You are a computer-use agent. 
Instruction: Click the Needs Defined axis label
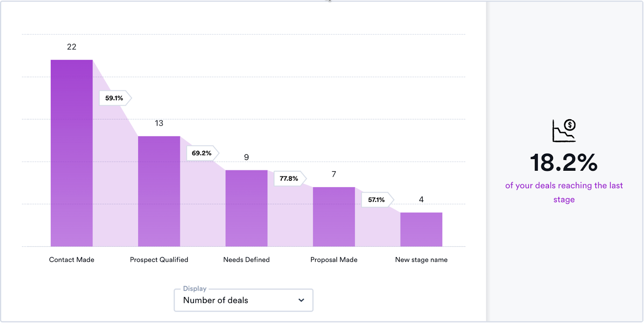click(x=246, y=260)
